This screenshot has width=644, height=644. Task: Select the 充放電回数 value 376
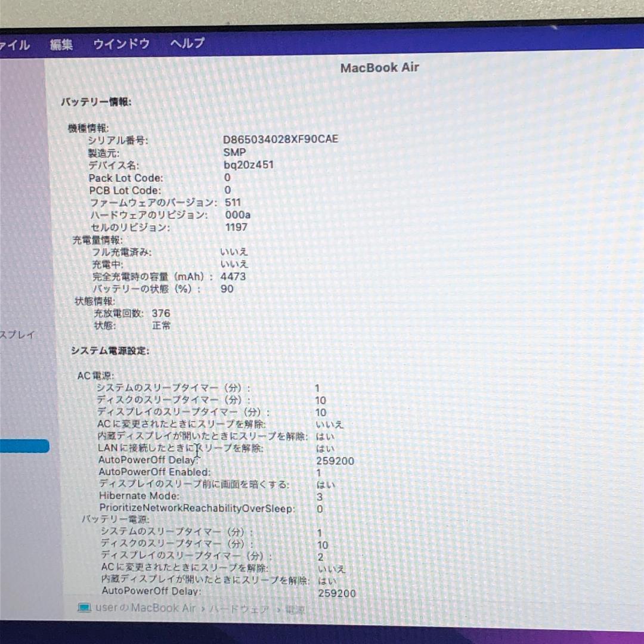click(x=162, y=313)
